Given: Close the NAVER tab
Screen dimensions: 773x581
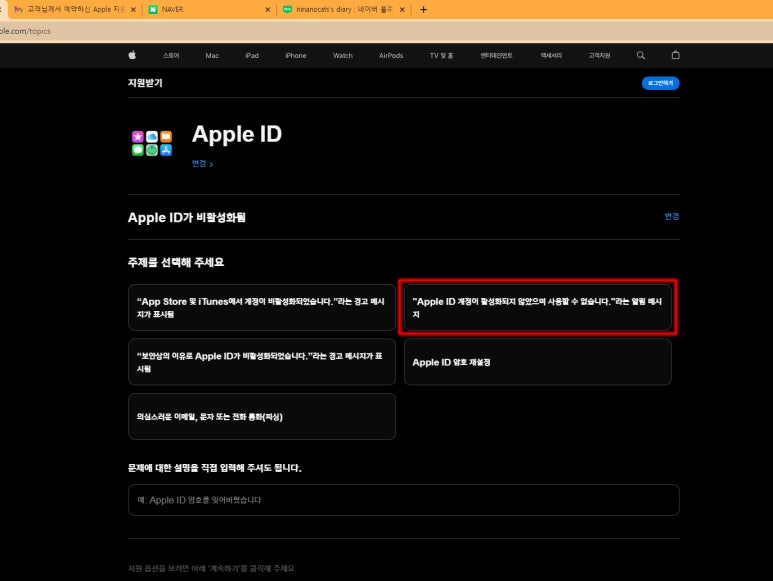Looking at the screenshot, I should point(268,9).
